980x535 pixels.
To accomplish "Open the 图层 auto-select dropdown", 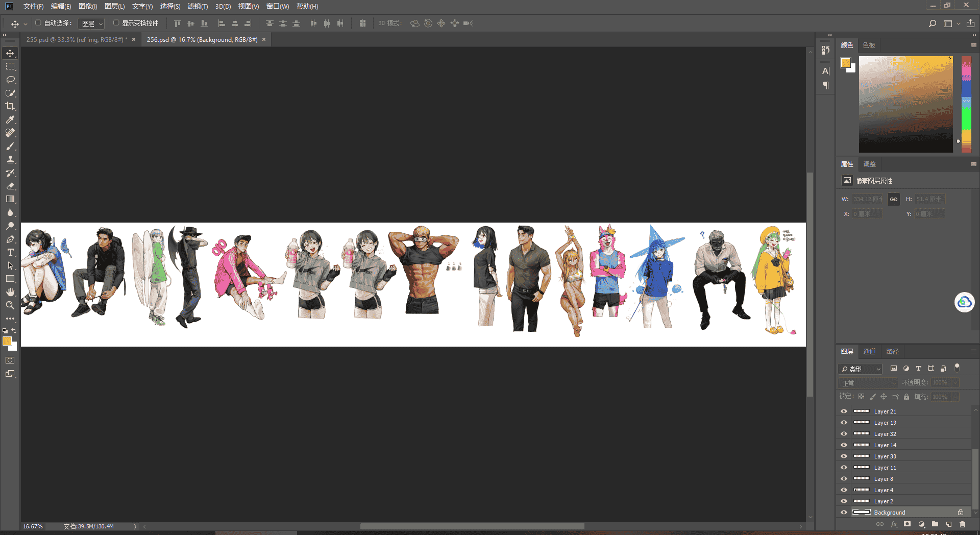I will click(x=91, y=23).
